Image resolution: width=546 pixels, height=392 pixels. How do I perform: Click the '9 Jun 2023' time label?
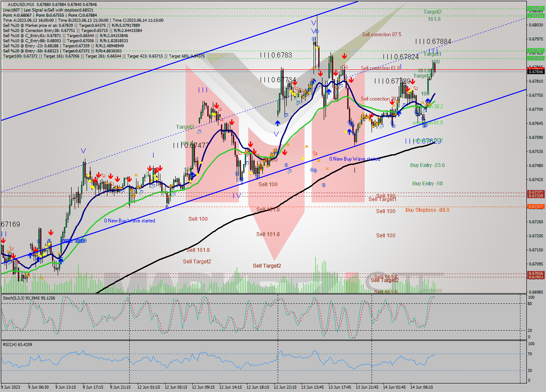coord(10,387)
